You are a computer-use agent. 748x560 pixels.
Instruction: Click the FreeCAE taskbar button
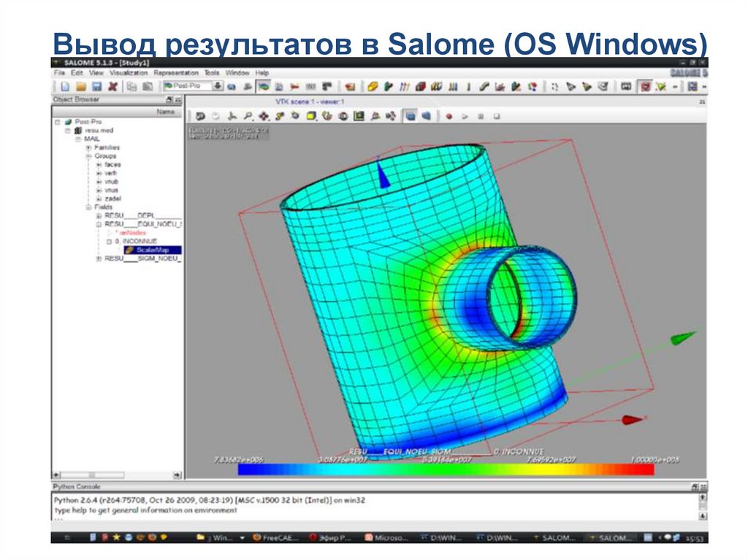(x=275, y=537)
